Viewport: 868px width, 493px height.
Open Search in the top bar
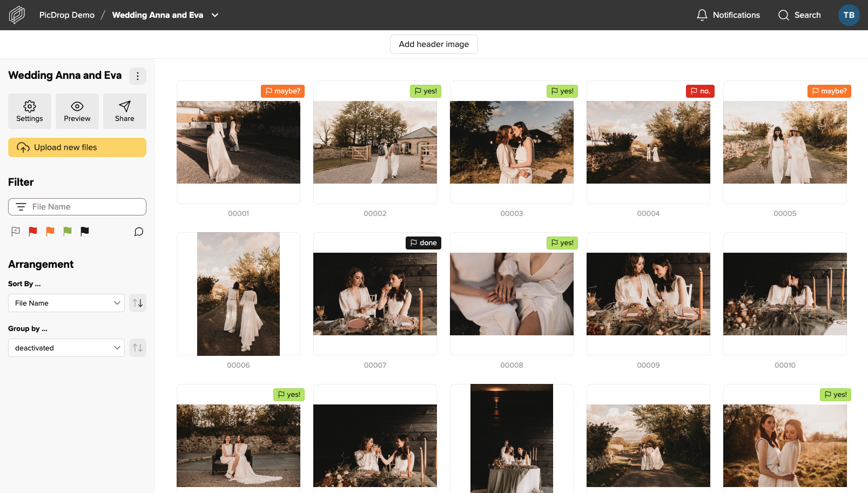799,15
